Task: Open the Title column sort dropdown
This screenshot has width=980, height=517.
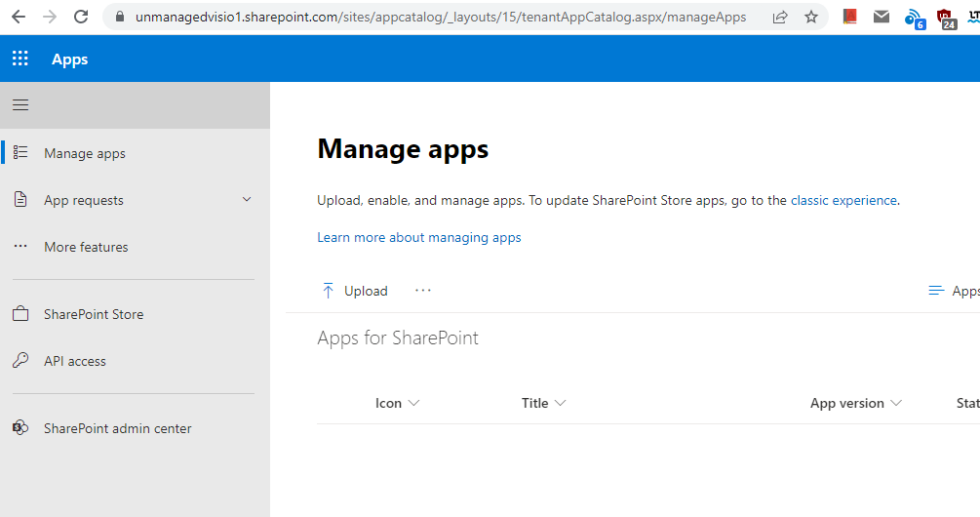Action: [560, 403]
